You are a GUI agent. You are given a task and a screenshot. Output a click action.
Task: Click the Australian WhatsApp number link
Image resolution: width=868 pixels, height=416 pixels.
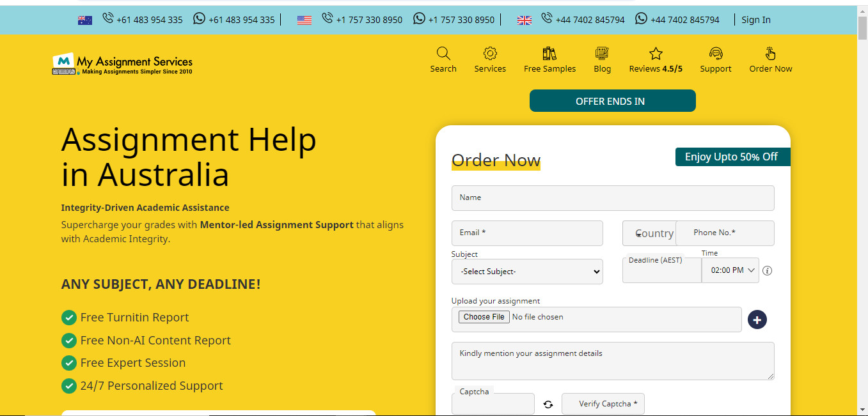point(234,20)
